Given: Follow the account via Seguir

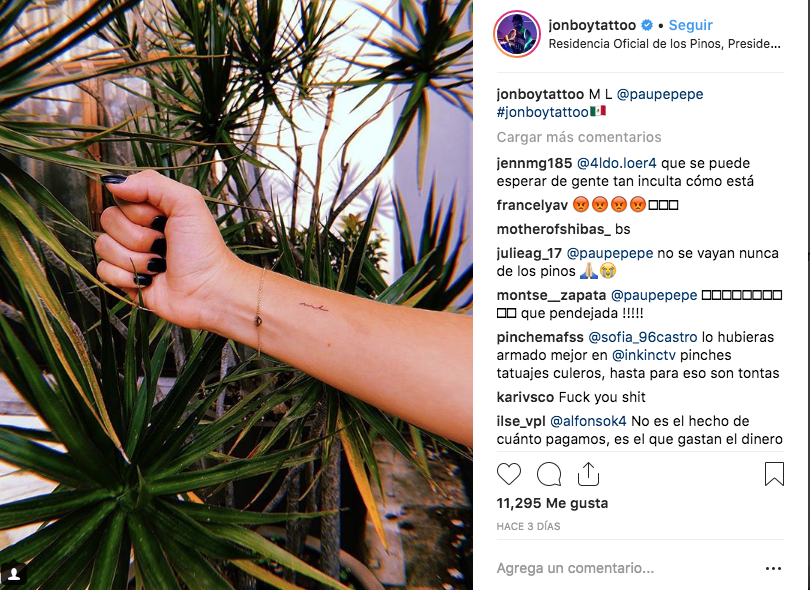Looking at the screenshot, I should coord(690,25).
